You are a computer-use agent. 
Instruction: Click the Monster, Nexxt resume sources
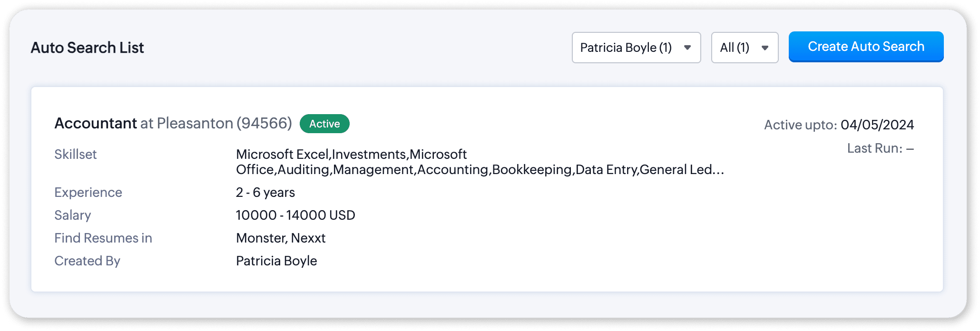point(281,238)
